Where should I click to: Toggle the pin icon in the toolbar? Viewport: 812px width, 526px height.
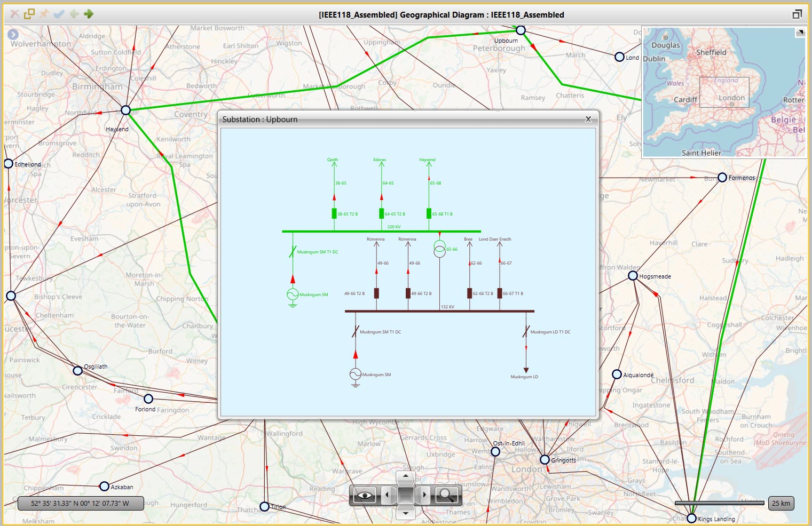pyautogui.click(x=44, y=14)
